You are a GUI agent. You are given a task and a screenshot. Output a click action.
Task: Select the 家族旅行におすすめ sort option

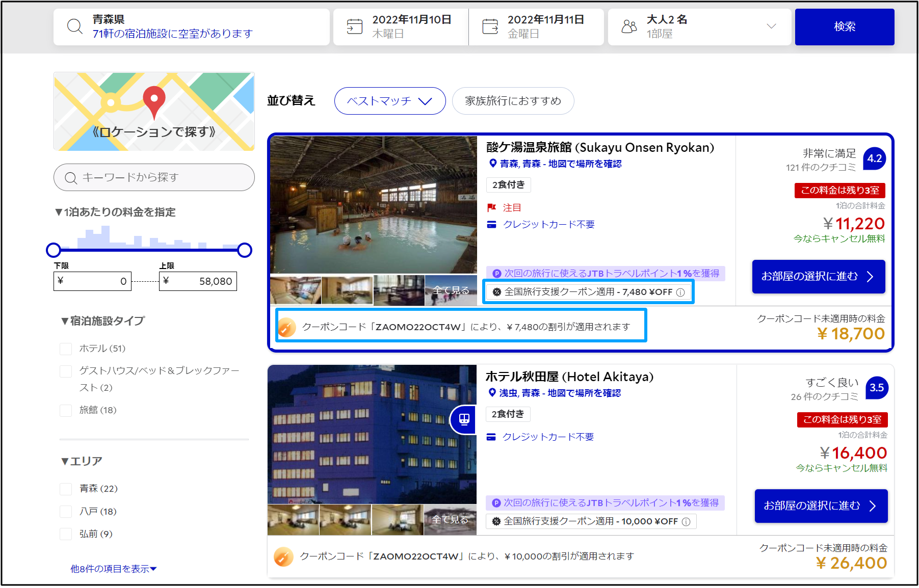tap(513, 101)
